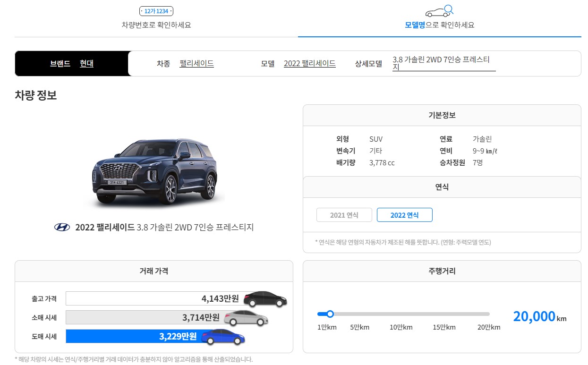
Task: Click the Palisade vehicle photo
Action: [154, 172]
